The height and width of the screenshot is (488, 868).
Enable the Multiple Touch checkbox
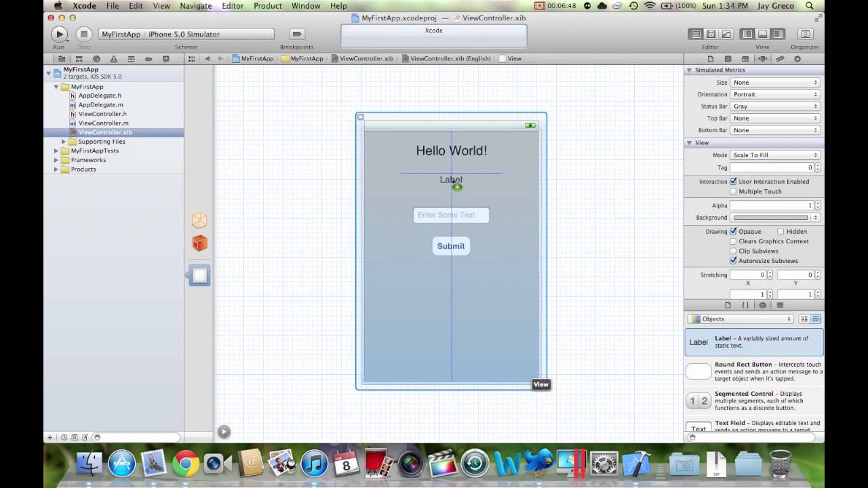733,191
